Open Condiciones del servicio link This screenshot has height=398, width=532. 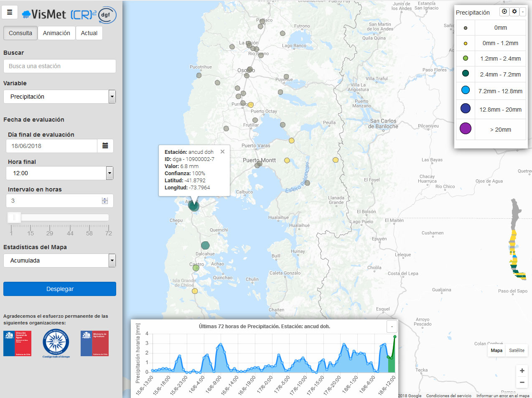[448, 395]
